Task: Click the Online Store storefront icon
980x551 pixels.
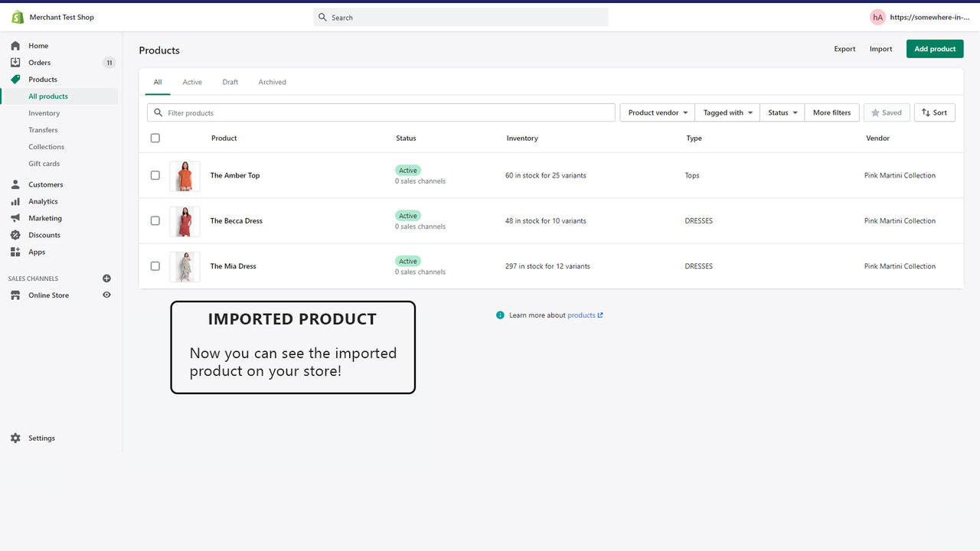Action: (x=15, y=295)
